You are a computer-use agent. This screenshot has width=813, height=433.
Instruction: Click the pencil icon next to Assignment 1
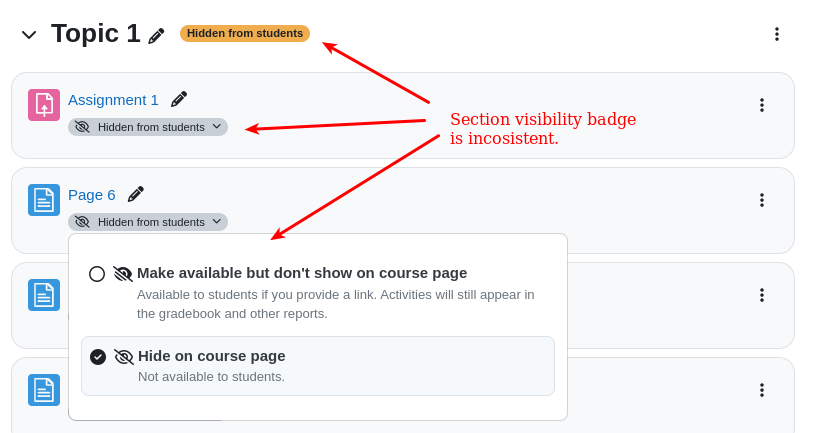[x=179, y=99]
